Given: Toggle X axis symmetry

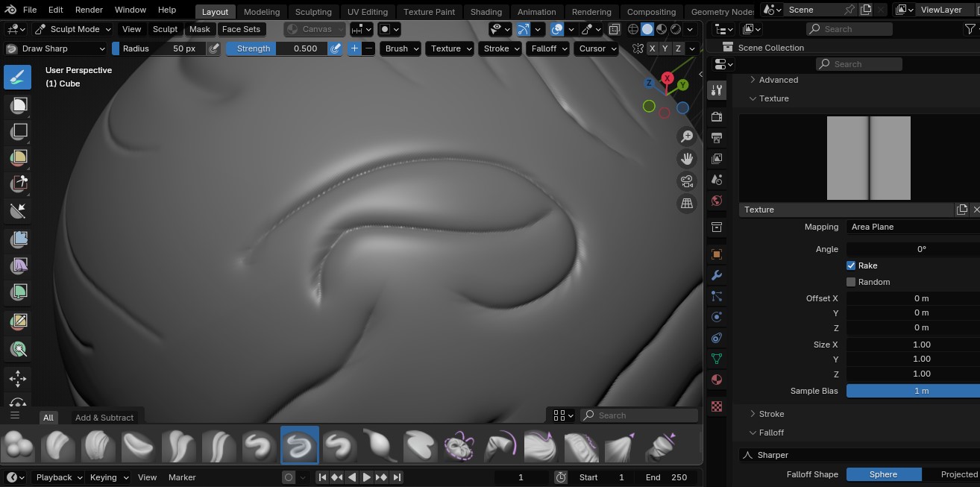Looking at the screenshot, I should click(x=653, y=48).
